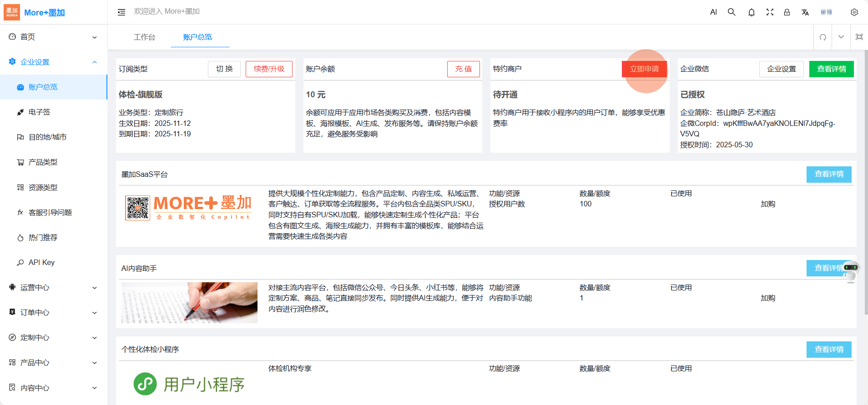Image resolution: width=868 pixels, height=405 pixels.
Task: Open the language translation switcher
Action: (805, 12)
